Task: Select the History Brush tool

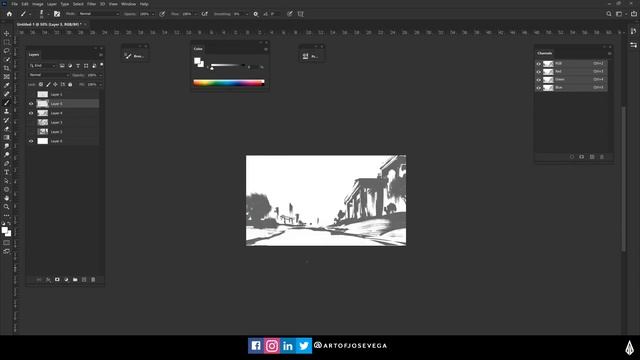Action: coord(7,120)
